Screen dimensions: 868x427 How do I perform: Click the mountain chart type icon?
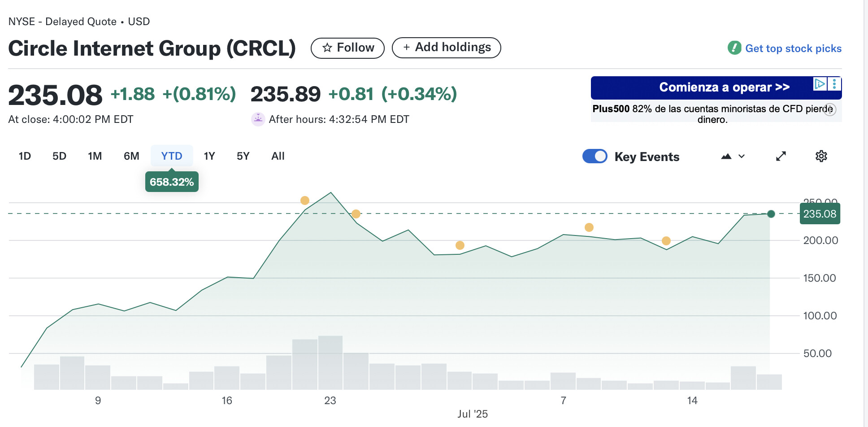coord(726,156)
